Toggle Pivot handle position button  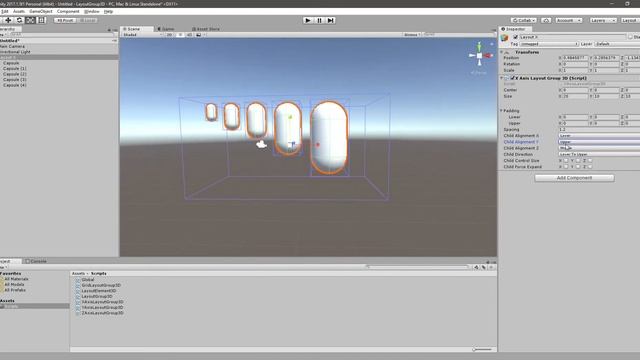tap(65, 20)
